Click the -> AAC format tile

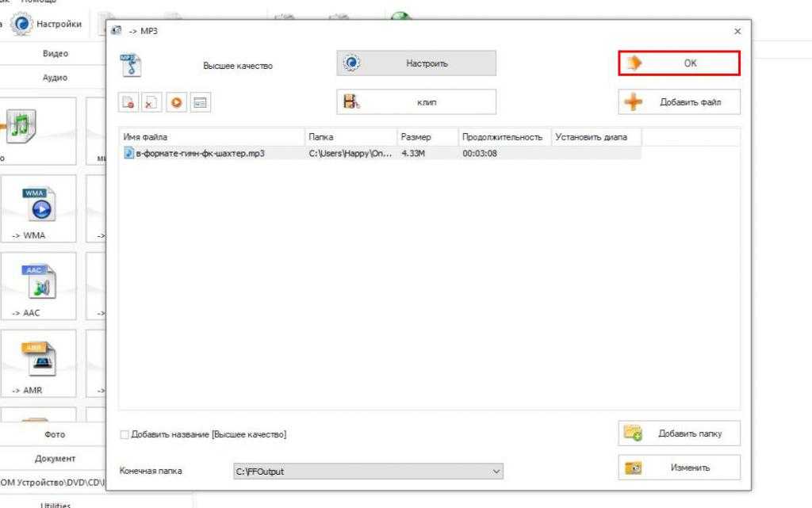(x=39, y=286)
